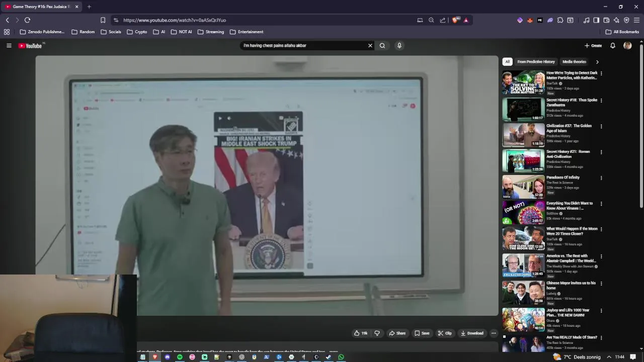
Task: Click the YouTube search magnifier button
Action: coord(382,46)
